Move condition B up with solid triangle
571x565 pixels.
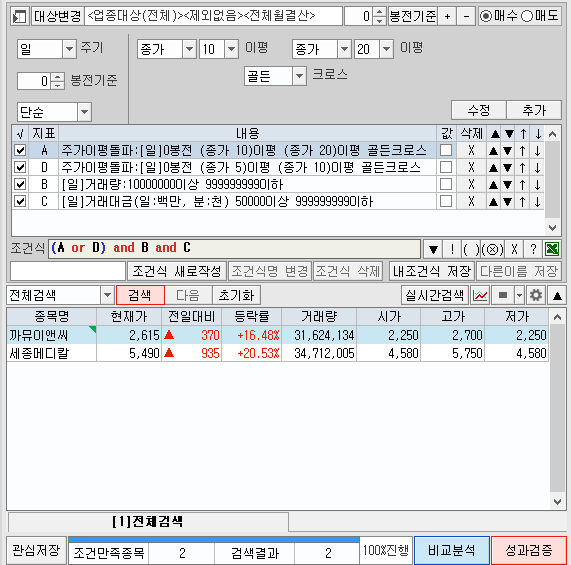(x=493, y=185)
